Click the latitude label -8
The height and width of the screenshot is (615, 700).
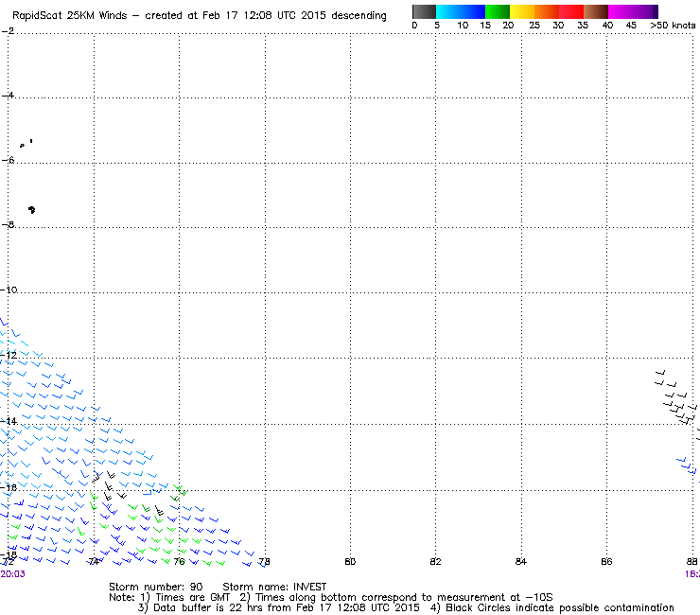coord(8,224)
